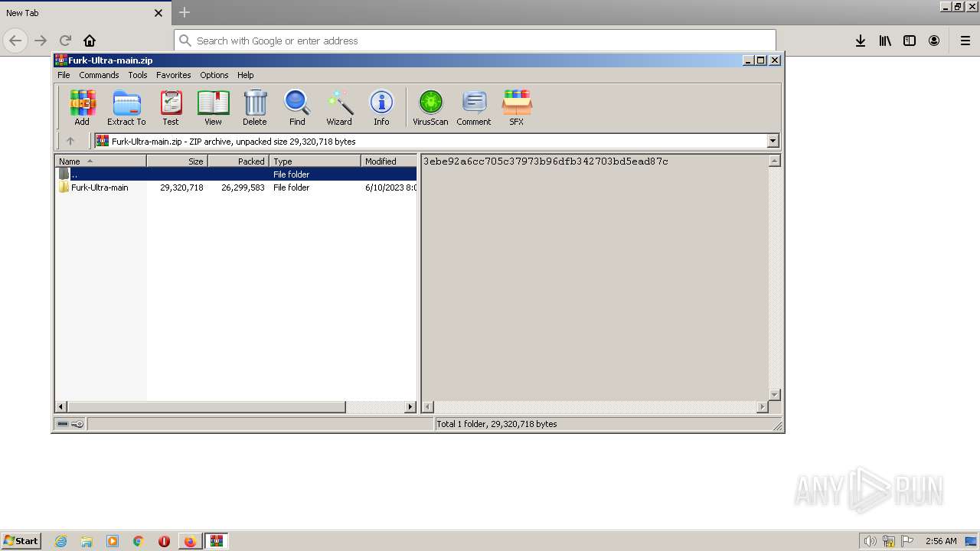The width and height of the screenshot is (980, 551).
Task: Click comment pane scroll up arrow
Action: click(774, 161)
